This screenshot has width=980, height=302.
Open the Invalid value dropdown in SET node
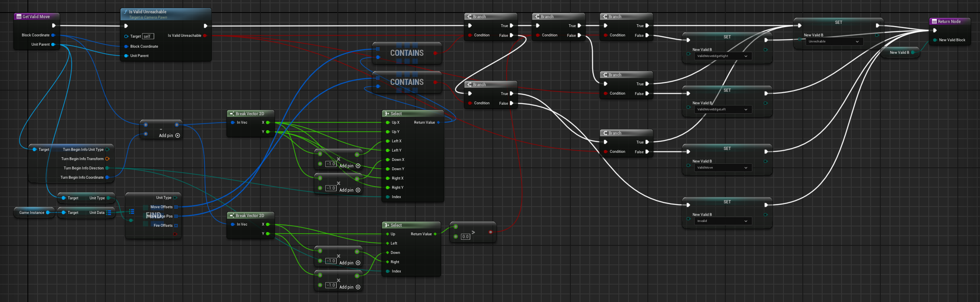point(722,221)
